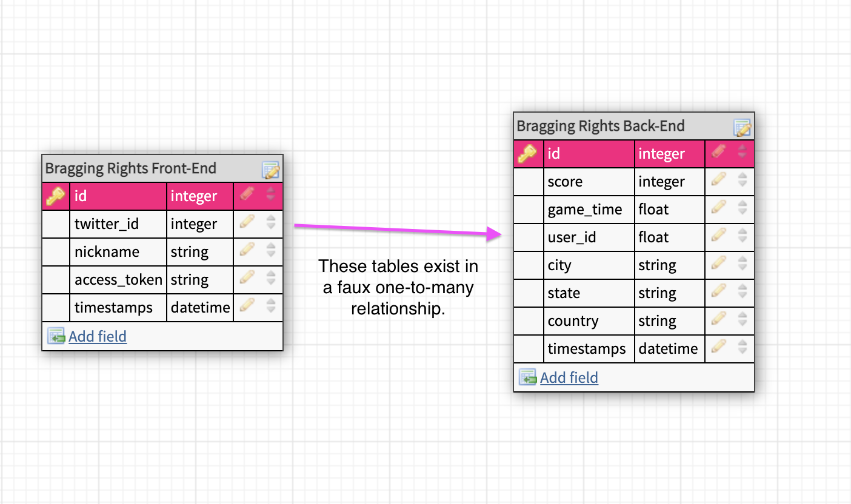Click the score field name
The width and height of the screenshot is (851, 504).
click(x=565, y=182)
